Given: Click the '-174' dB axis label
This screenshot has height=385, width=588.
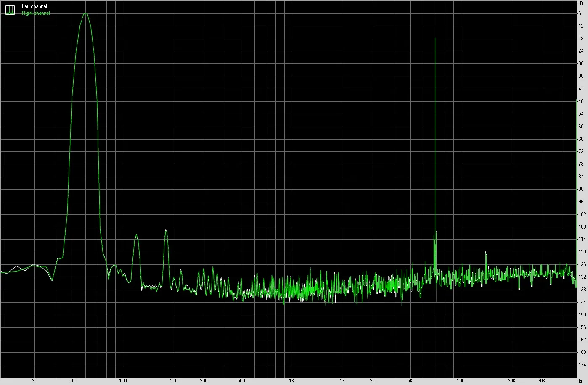Looking at the screenshot, I should (x=582, y=365).
